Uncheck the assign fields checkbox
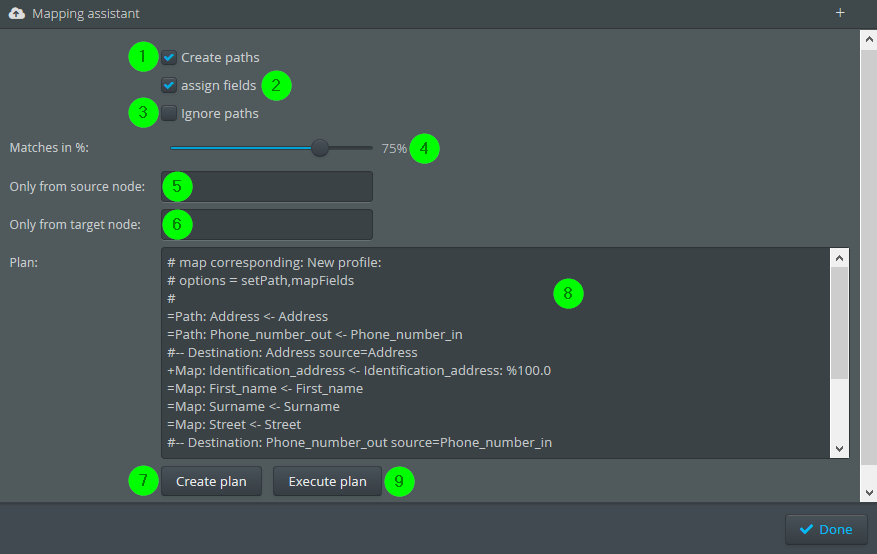 pos(169,86)
